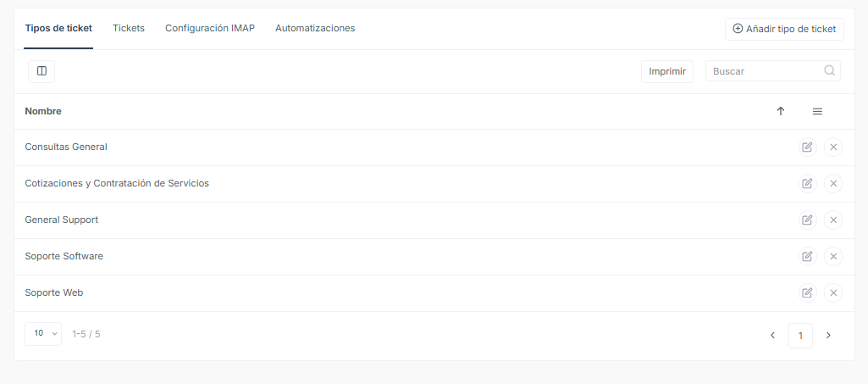868x384 pixels.
Task: Open the table hamburger menu icon
Action: click(x=817, y=111)
